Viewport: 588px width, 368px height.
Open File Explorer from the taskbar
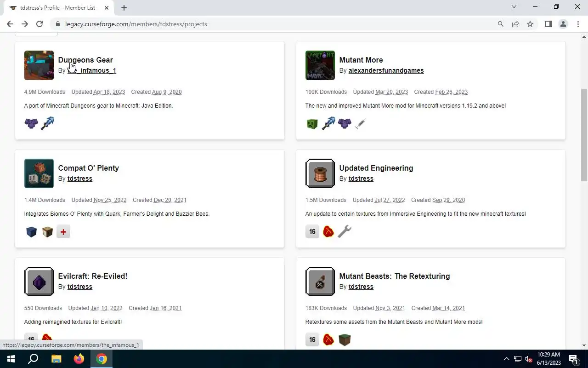point(56,359)
